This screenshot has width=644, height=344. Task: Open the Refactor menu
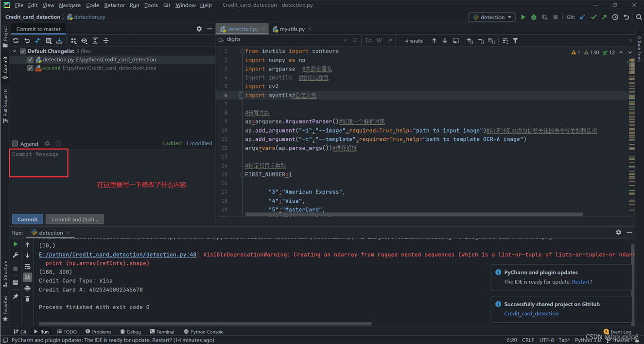[114, 5]
